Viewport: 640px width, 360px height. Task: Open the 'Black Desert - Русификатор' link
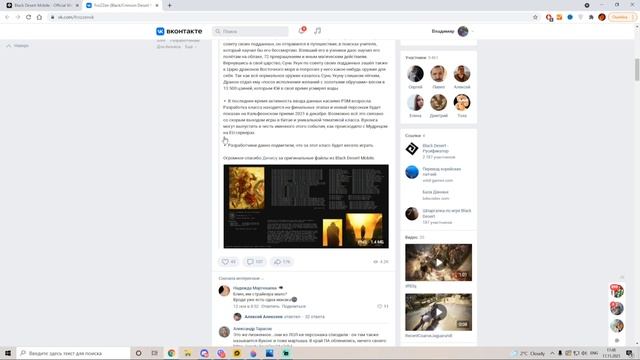pyautogui.click(x=436, y=148)
